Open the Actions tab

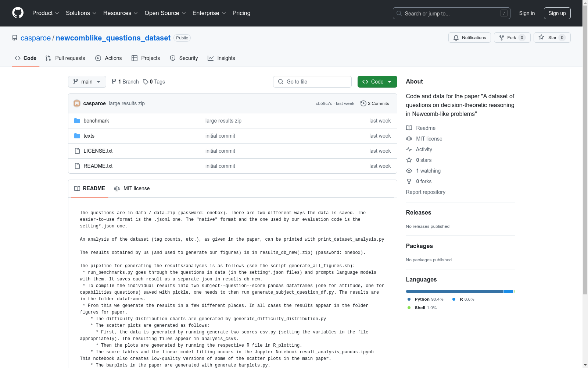(x=108, y=58)
